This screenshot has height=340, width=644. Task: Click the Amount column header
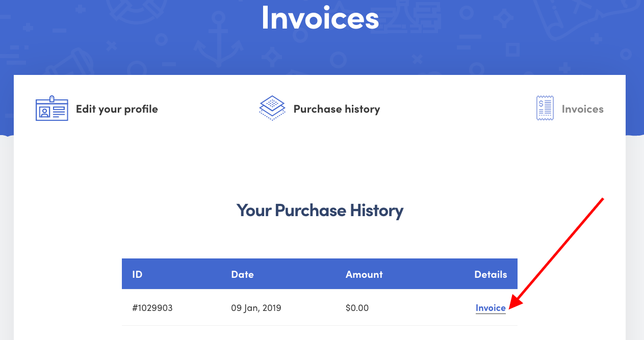pyautogui.click(x=364, y=274)
